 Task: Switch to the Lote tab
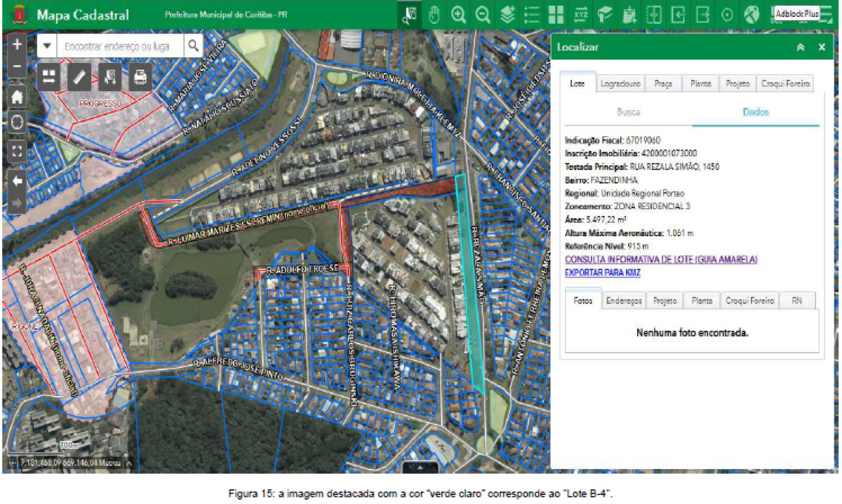pyautogui.click(x=577, y=83)
